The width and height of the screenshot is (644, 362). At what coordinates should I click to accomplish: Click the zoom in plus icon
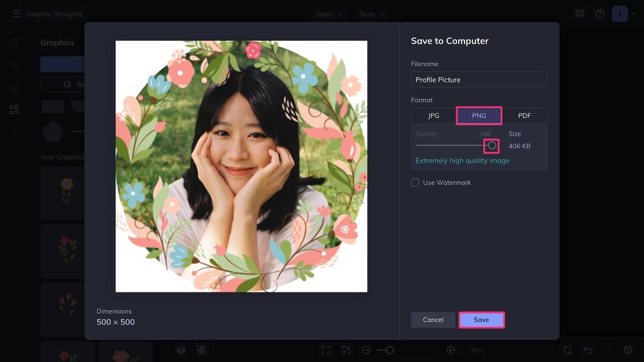click(450, 350)
